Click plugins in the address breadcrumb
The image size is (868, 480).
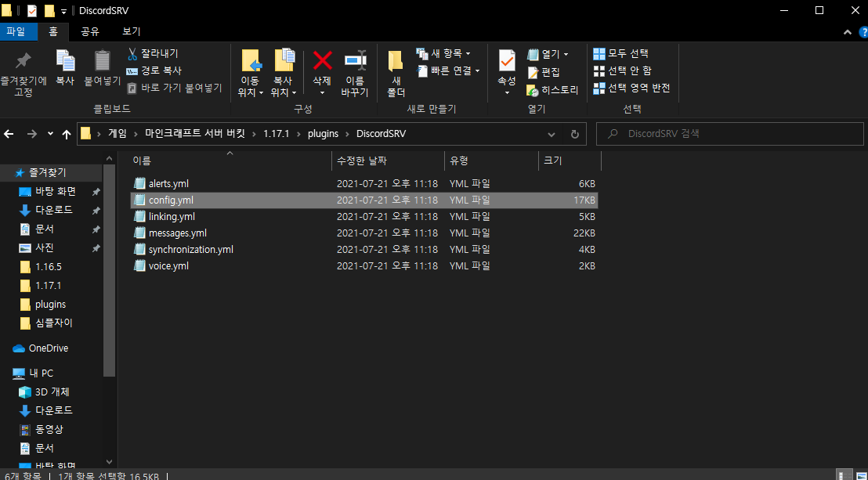point(322,134)
